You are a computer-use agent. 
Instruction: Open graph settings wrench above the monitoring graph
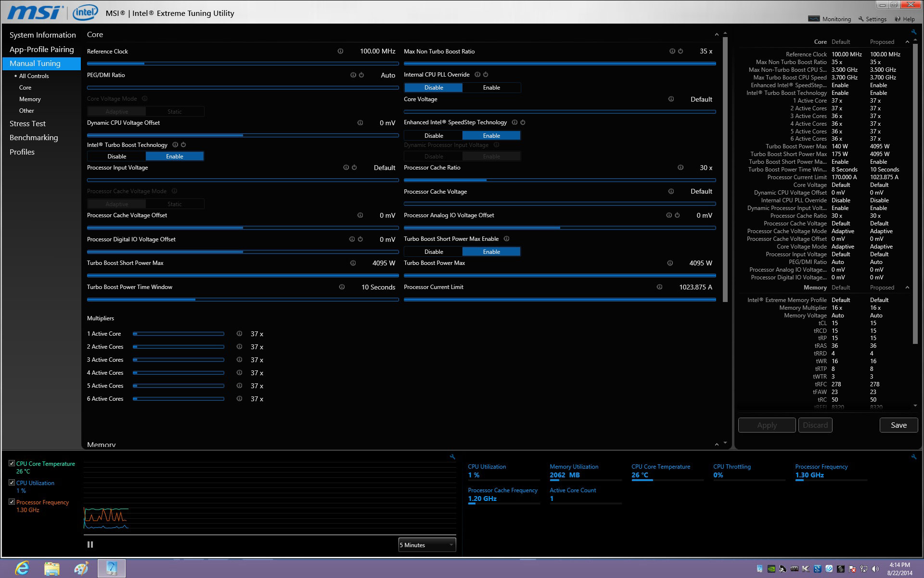click(x=452, y=457)
